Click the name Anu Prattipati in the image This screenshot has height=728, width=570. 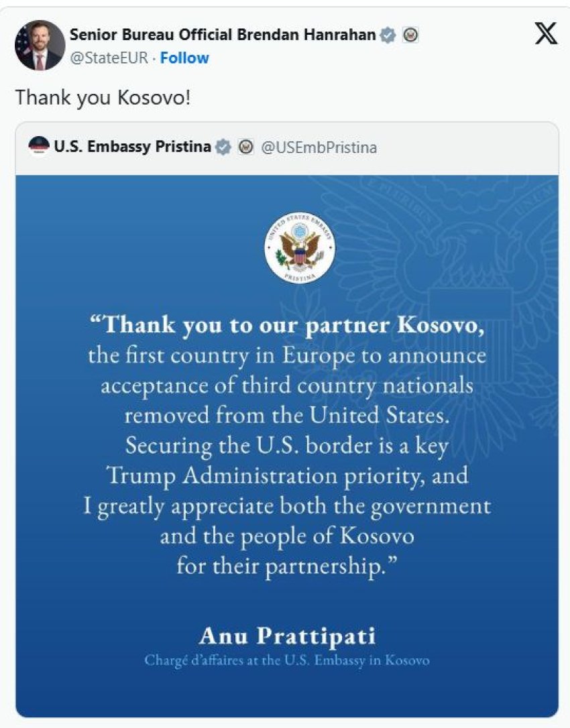(x=286, y=634)
